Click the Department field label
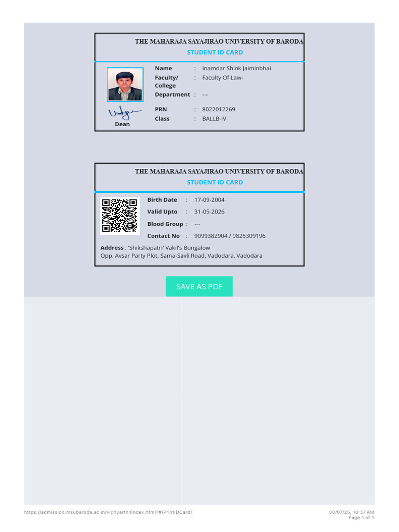This screenshot has width=399, height=532. pos(172,95)
